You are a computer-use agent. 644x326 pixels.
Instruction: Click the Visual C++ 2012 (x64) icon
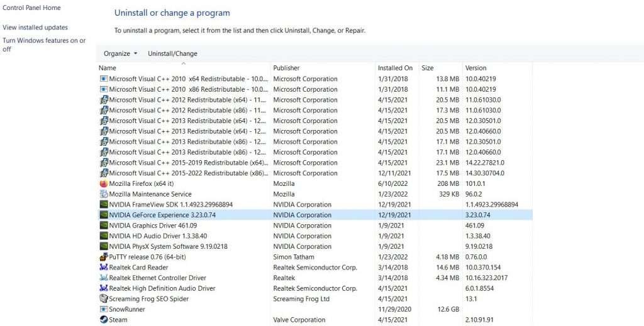tap(104, 100)
